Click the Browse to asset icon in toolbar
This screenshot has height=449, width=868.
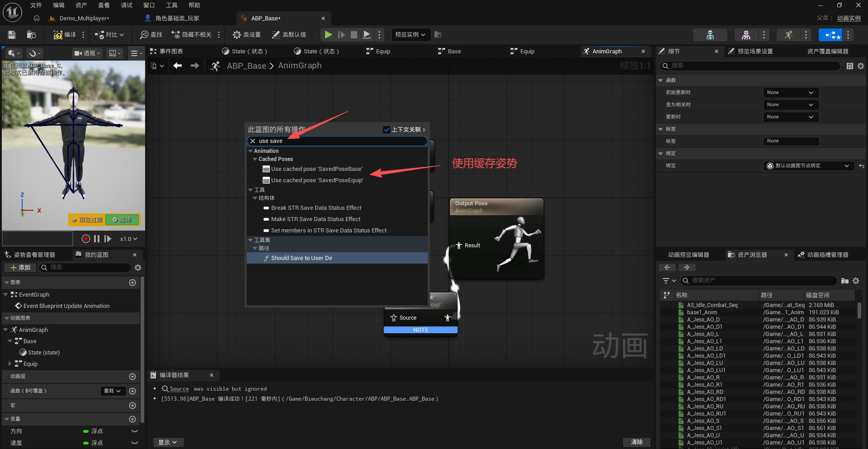[31, 35]
